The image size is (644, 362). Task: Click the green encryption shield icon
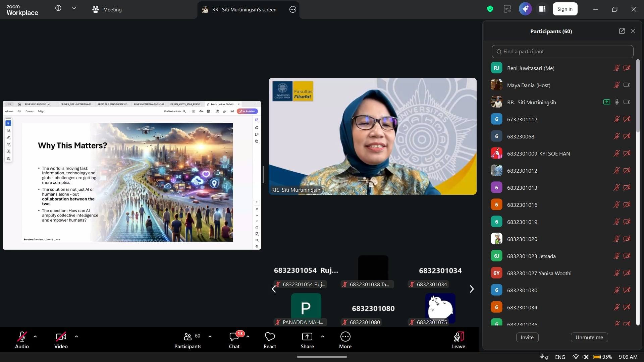[490, 9]
